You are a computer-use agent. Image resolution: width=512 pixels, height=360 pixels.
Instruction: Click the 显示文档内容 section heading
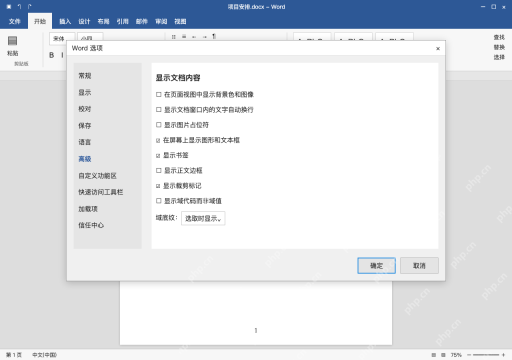point(178,78)
